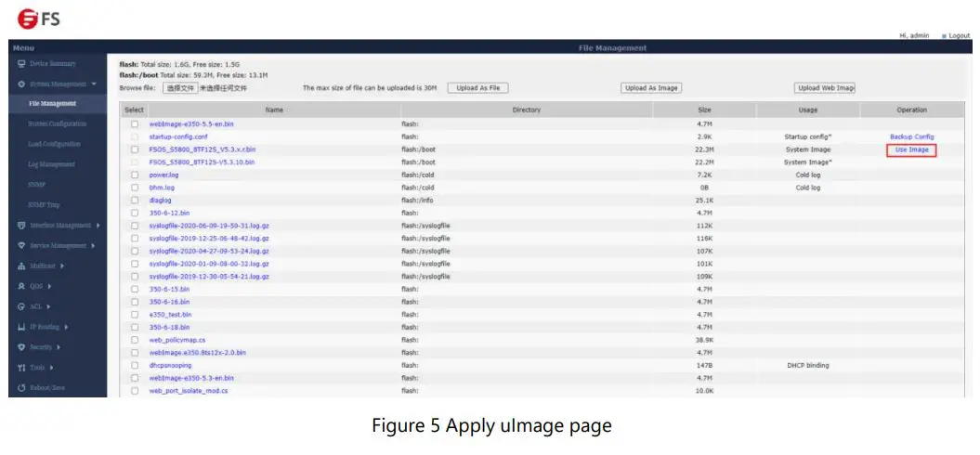This screenshot has width=980, height=455.
Task: Click the Upload As File button
Action: (x=478, y=88)
